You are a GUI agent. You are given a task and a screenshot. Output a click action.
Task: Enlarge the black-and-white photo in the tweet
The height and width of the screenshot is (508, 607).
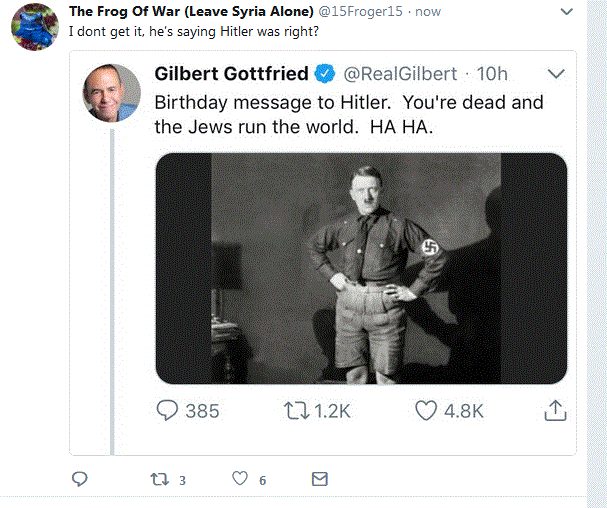(x=361, y=268)
